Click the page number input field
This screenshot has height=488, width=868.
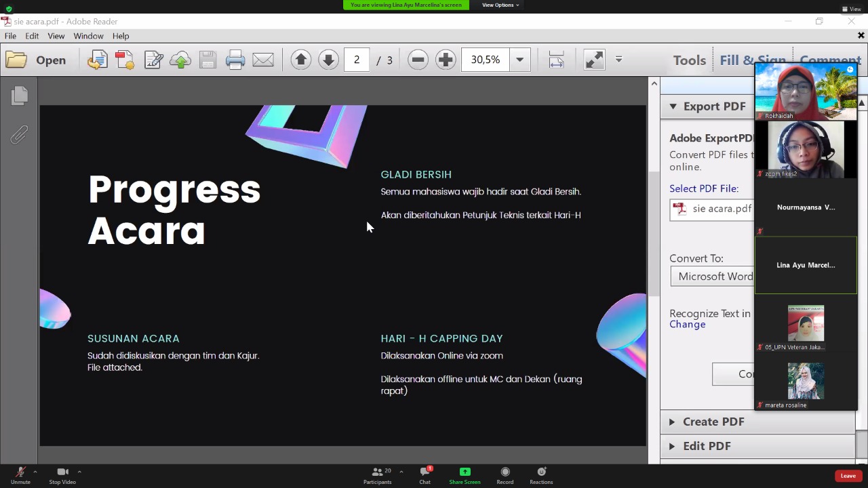tap(357, 60)
